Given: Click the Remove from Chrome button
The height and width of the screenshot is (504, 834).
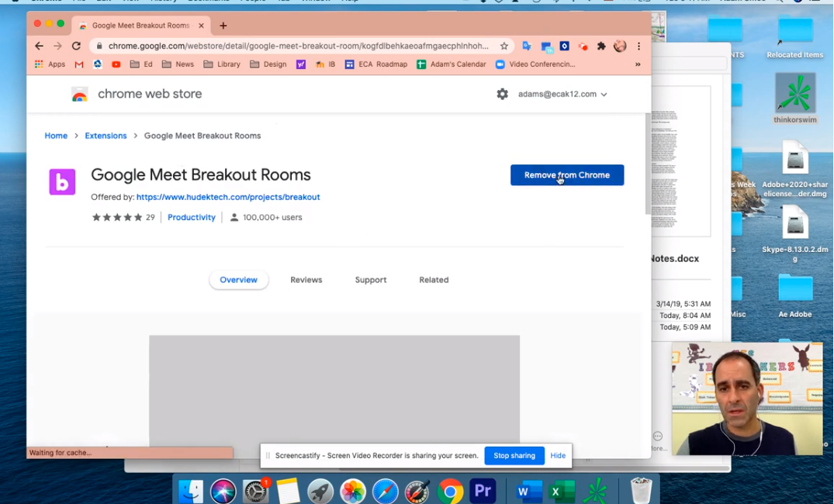Looking at the screenshot, I should (x=567, y=175).
